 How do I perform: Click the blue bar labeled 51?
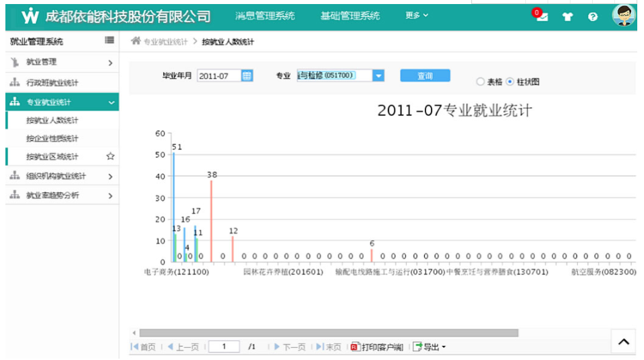[x=173, y=207]
